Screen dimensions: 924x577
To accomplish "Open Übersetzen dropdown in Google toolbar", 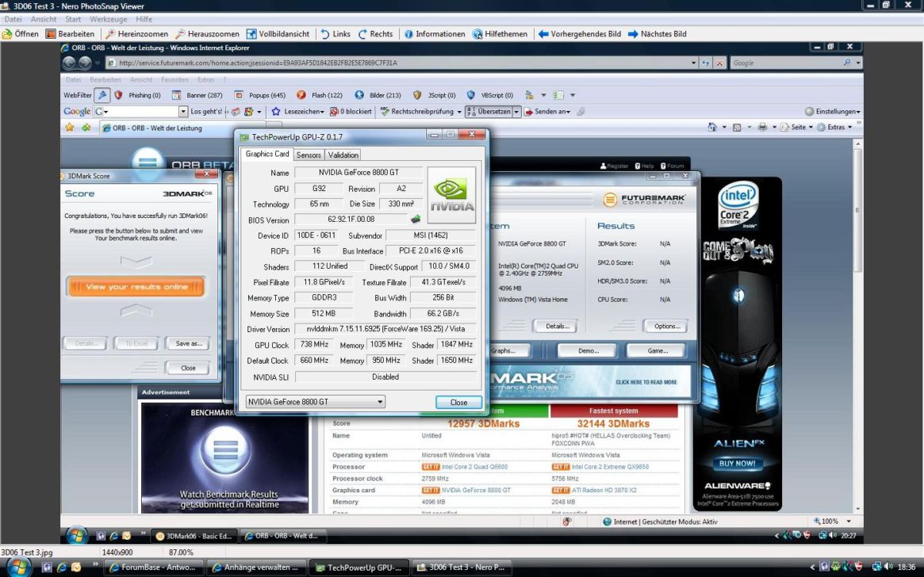I will click(x=516, y=111).
